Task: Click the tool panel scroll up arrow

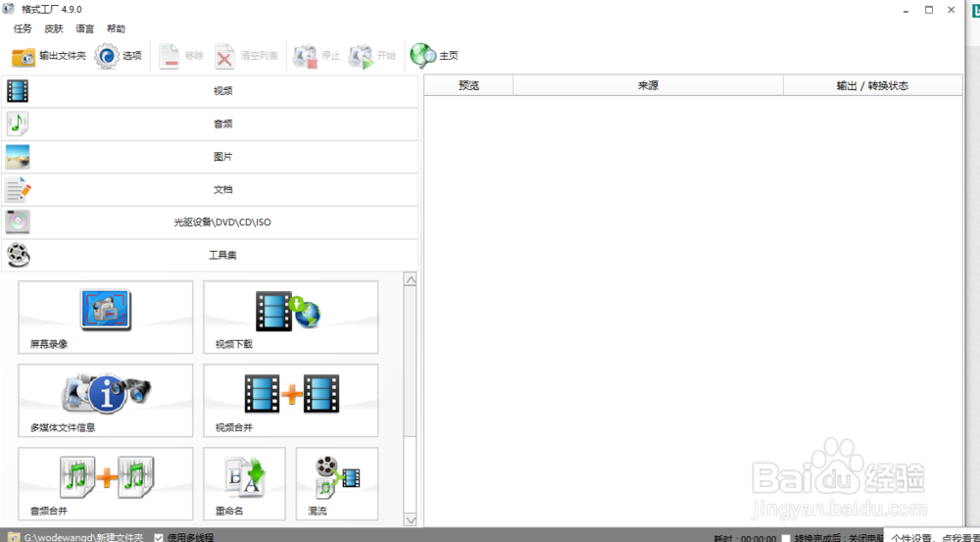Action: [x=411, y=279]
